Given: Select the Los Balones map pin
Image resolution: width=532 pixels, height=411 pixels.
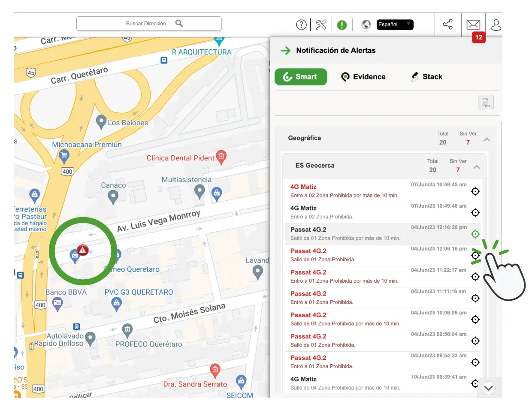Looking at the screenshot, I should tap(101, 122).
